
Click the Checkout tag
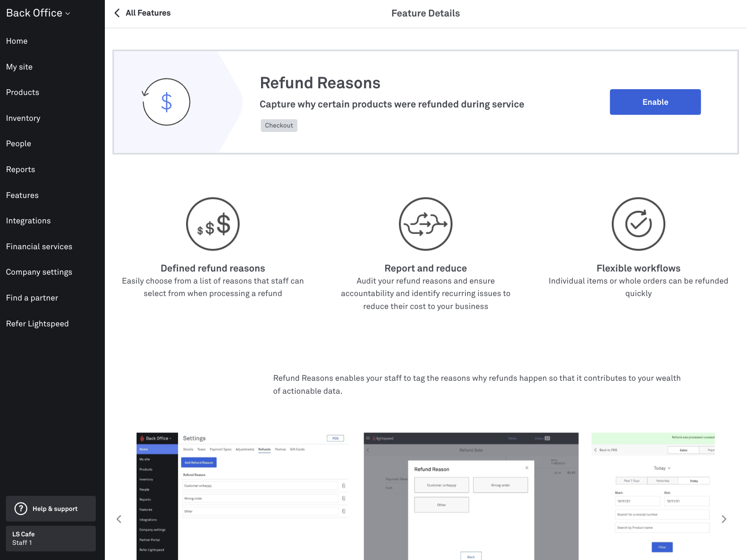click(x=279, y=125)
